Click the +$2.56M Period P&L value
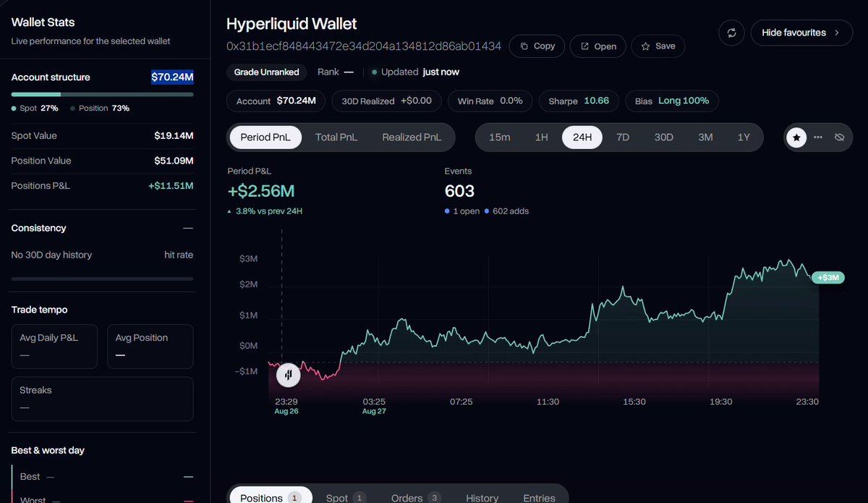Screen dimensions: 868x503 [261, 192]
